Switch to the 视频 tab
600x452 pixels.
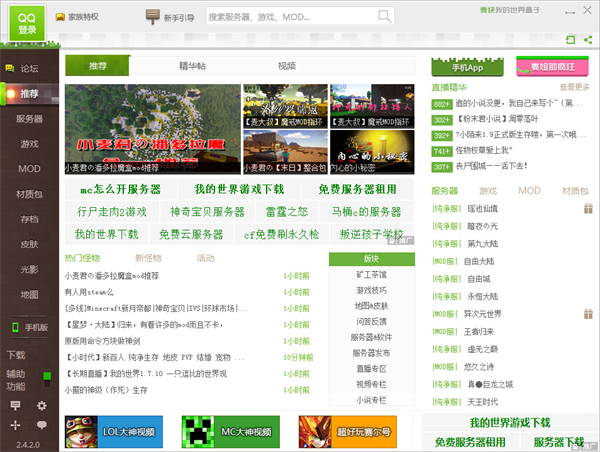coord(287,66)
